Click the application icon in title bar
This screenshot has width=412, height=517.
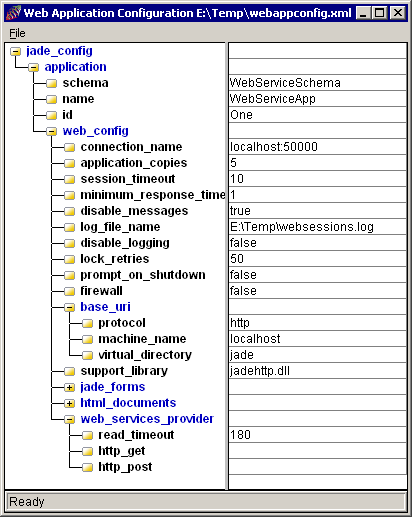[13, 13]
